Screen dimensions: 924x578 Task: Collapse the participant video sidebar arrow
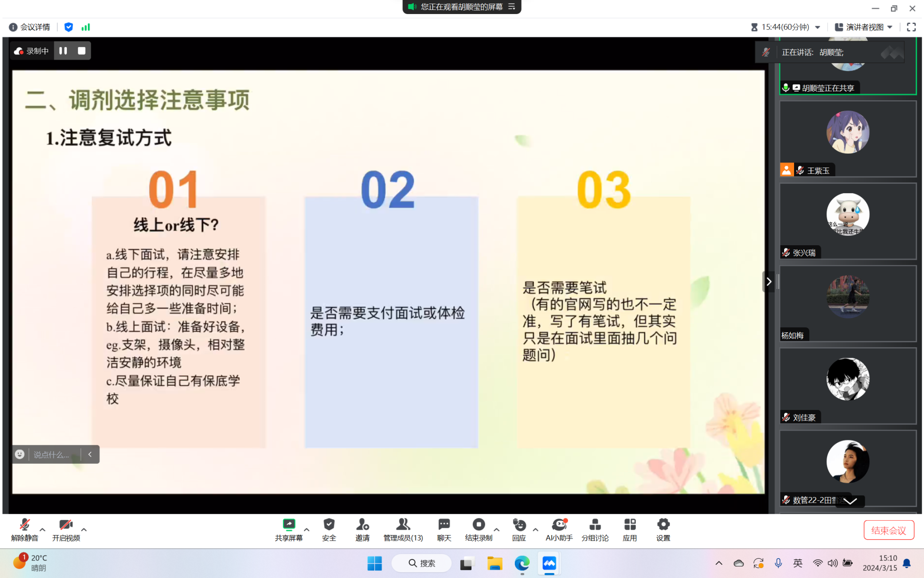tap(769, 282)
